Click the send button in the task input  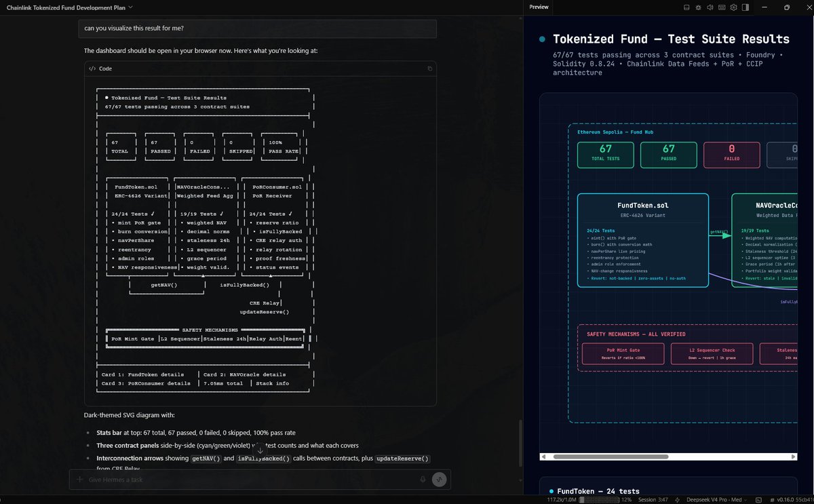(439, 479)
